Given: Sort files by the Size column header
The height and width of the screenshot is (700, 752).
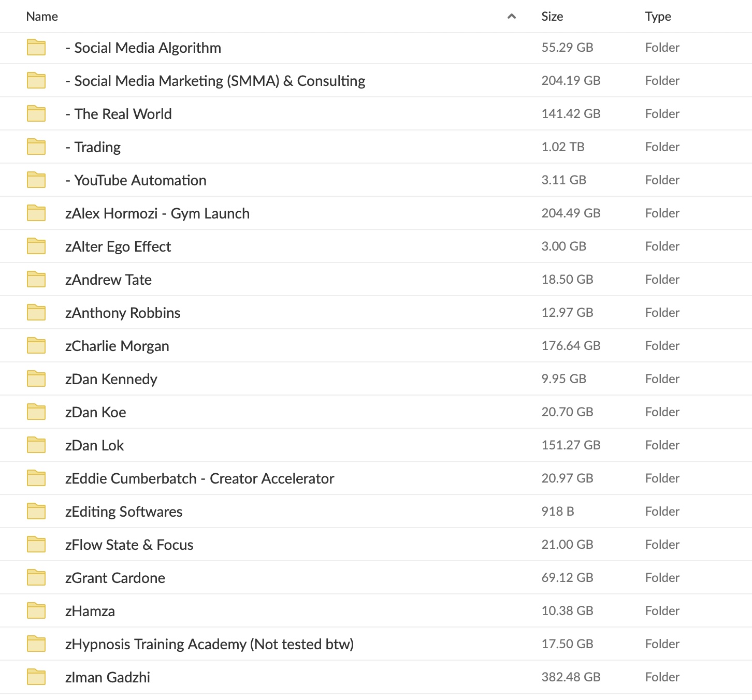Looking at the screenshot, I should coord(552,16).
